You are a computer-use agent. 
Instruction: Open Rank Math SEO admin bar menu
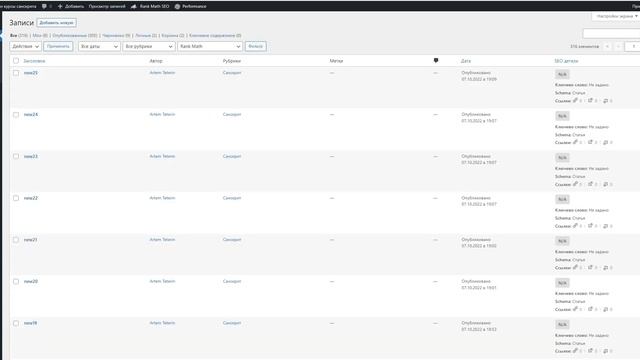coord(150,6)
